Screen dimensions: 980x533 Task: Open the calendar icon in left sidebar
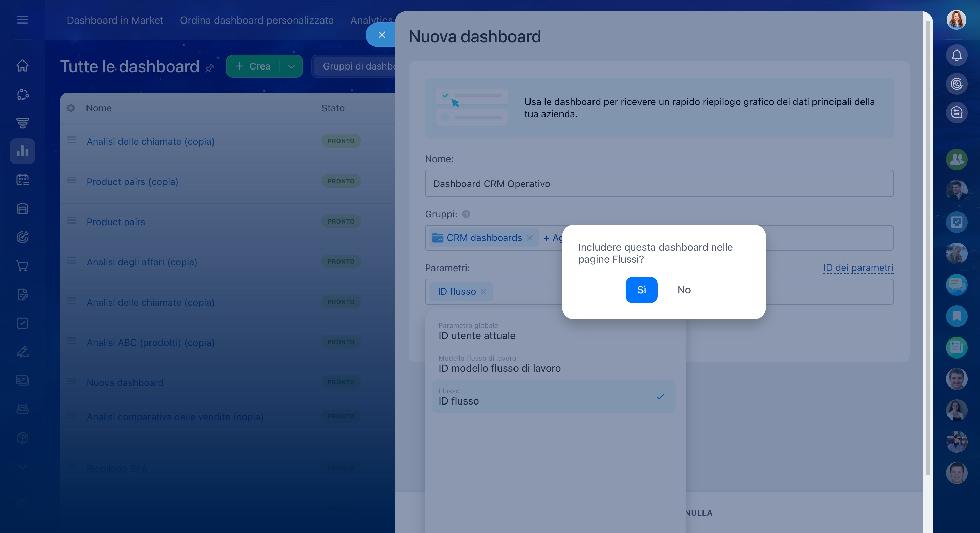click(x=22, y=180)
